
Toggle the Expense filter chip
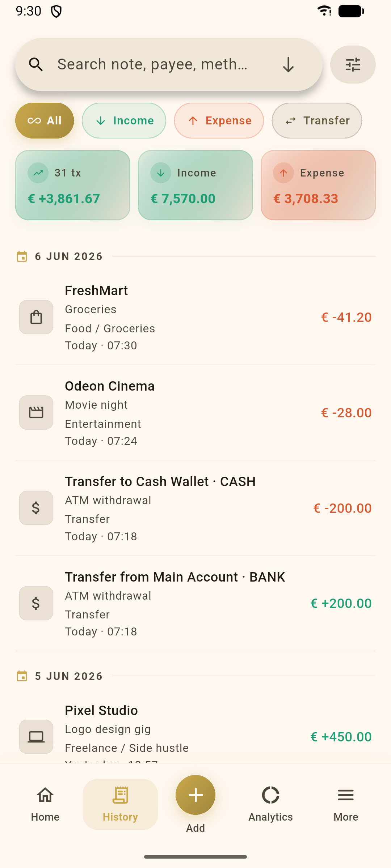click(x=219, y=120)
